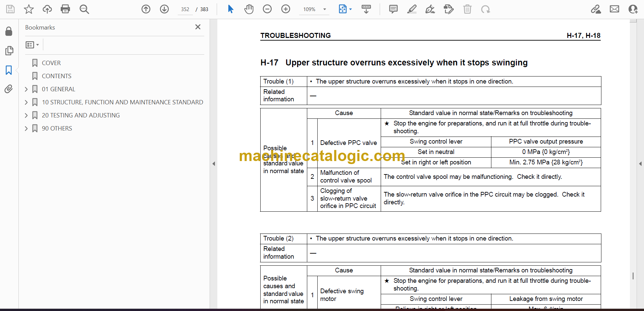
Task: Open the Page Thumbnails panel
Action: click(x=9, y=51)
